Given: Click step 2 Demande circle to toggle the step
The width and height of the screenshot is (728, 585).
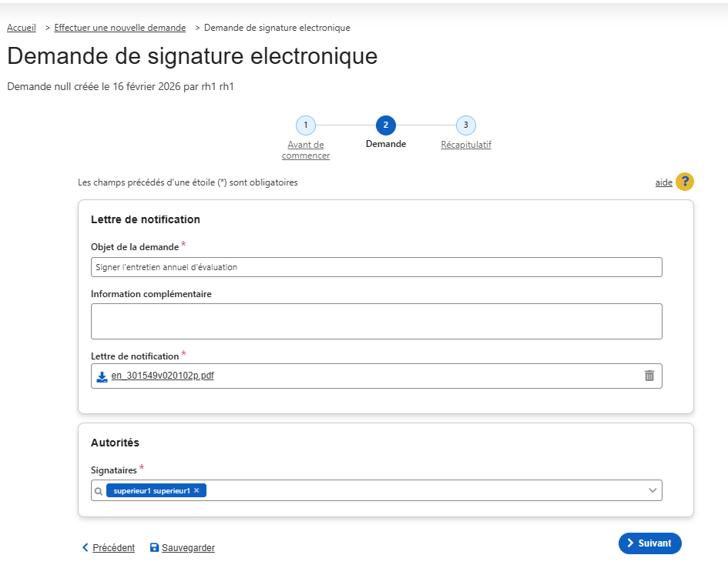Looking at the screenshot, I should click(x=385, y=125).
